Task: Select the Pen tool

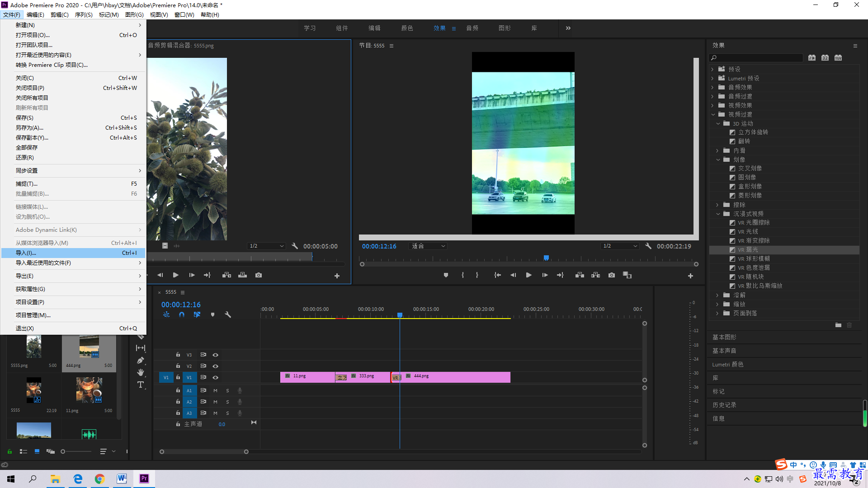Action: pyautogui.click(x=141, y=360)
